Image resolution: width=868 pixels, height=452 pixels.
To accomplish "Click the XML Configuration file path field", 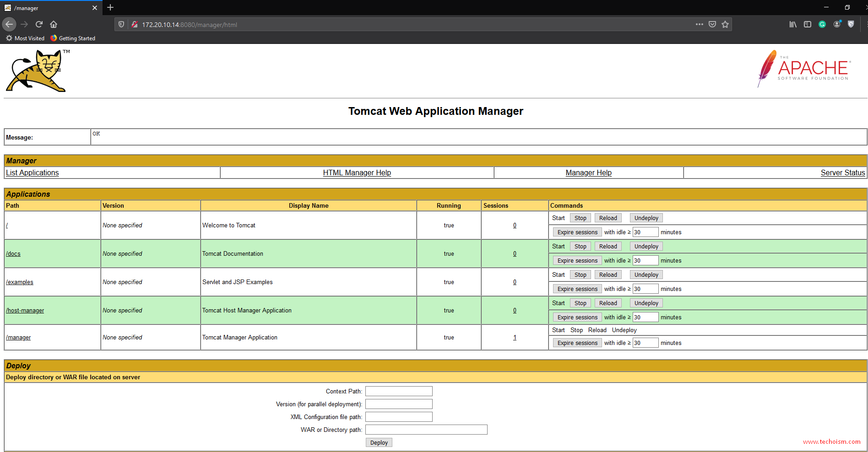I will [399, 417].
